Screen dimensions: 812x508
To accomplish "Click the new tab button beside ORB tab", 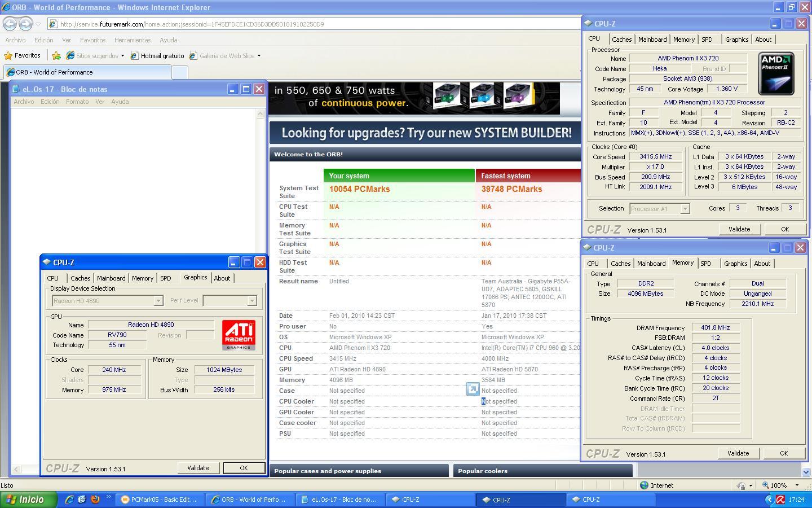I will point(179,72).
